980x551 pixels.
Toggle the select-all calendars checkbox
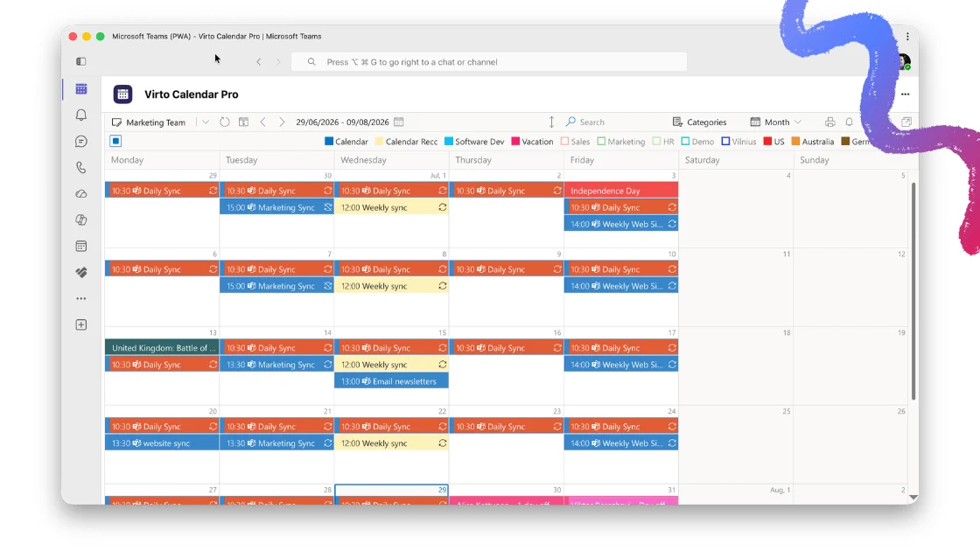pos(115,141)
